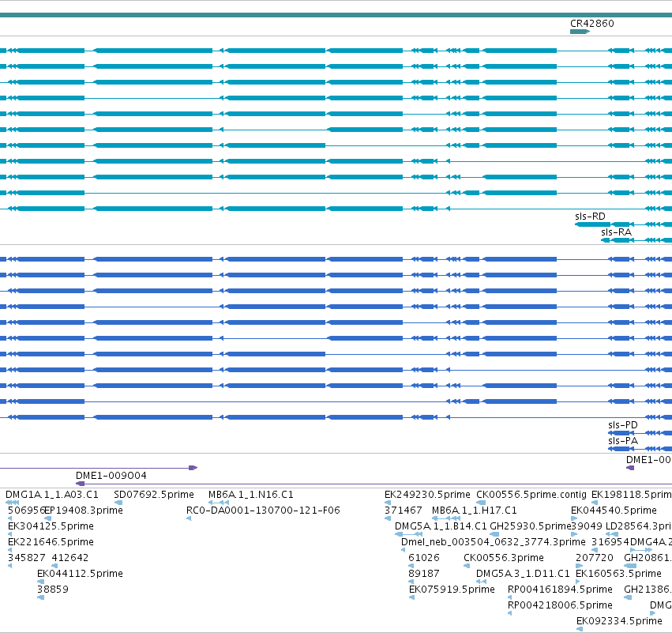Click the sls-PD protein label
This screenshot has width=672, height=633.
tap(623, 425)
